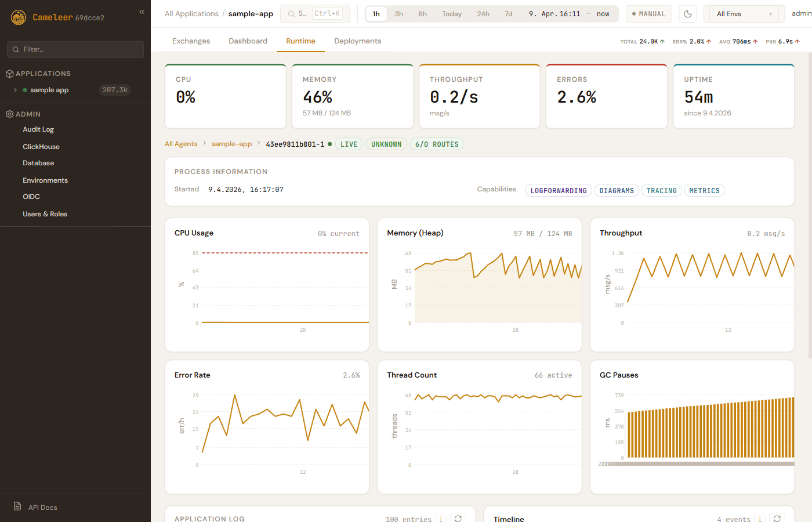This screenshot has height=522, width=812.
Task: Toggle the MANUAL refresh mode button
Action: click(648, 14)
